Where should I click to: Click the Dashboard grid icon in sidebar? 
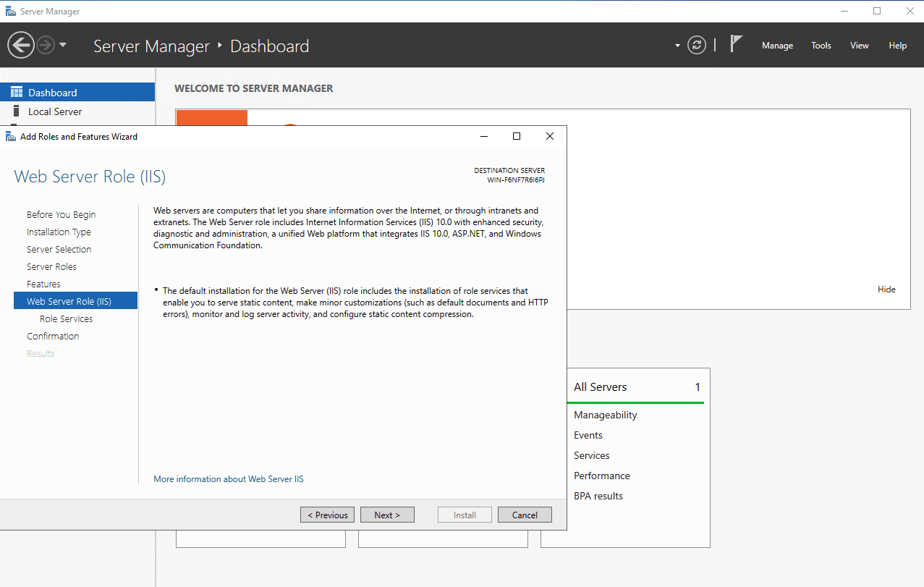pos(17,93)
